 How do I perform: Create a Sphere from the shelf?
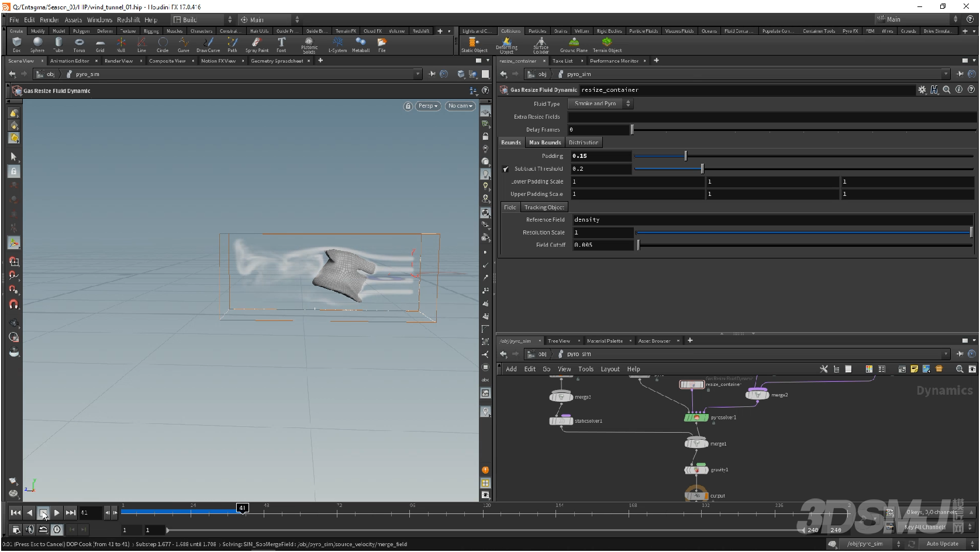pos(37,45)
